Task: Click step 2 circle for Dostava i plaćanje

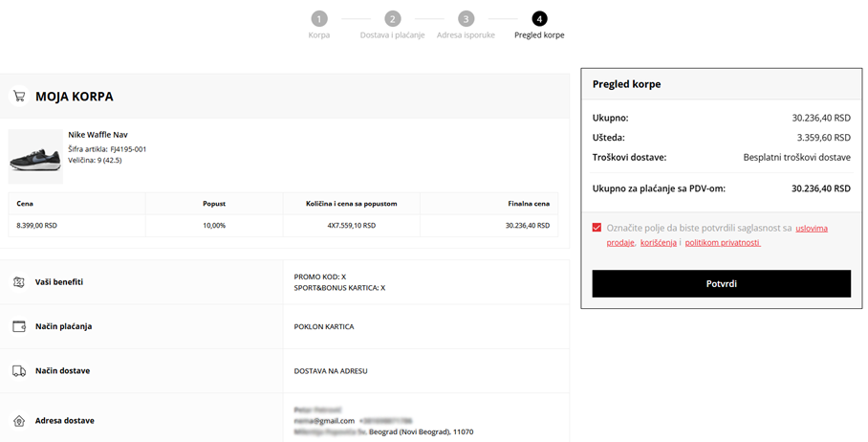Action: (392, 18)
